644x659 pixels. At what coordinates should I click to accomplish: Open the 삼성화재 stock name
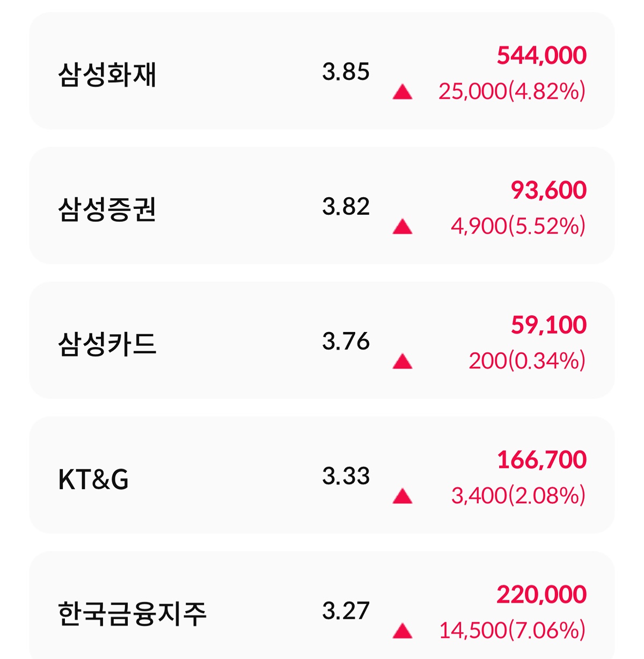click(107, 75)
